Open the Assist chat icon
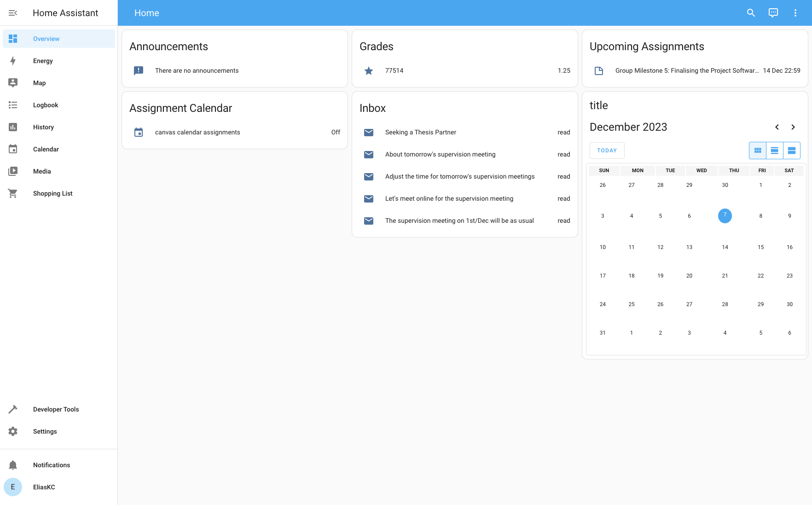Screen dimensions: 812x505 [x=773, y=13]
